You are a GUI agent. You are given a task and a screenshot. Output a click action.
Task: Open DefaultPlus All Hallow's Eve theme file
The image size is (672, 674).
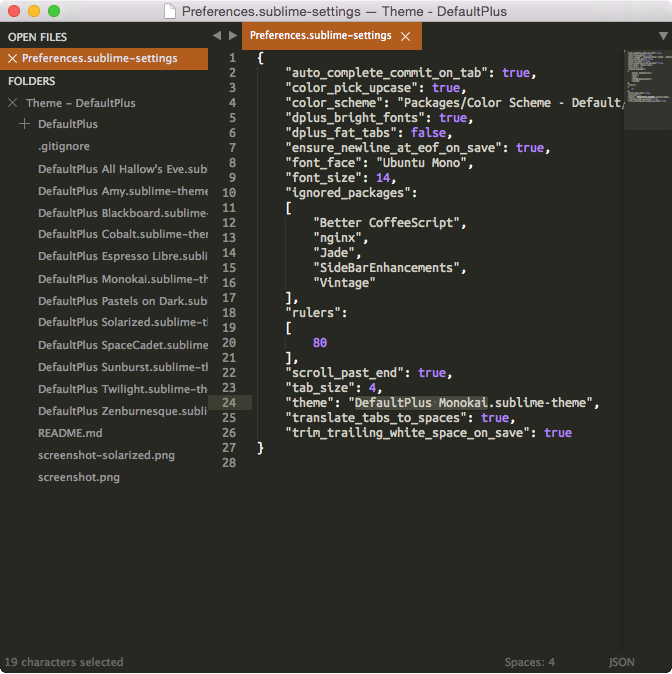(x=123, y=169)
